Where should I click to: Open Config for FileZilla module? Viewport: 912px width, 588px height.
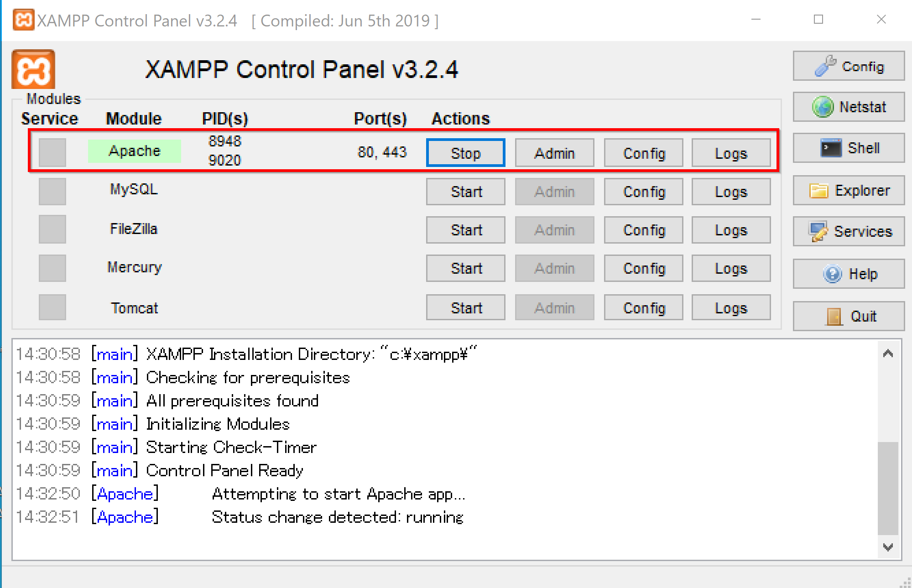point(644,230)
